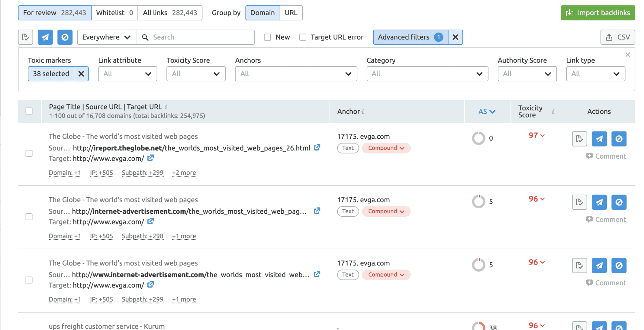Select the disavow icon in the top toolbar
644x330 pixels.
(65, 37)
